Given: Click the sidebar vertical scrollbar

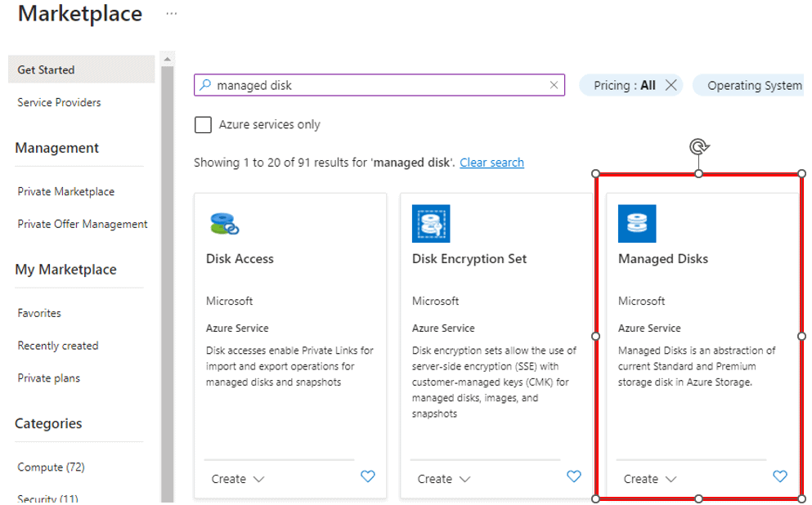Looking at the screenshot, I should 168,278.
